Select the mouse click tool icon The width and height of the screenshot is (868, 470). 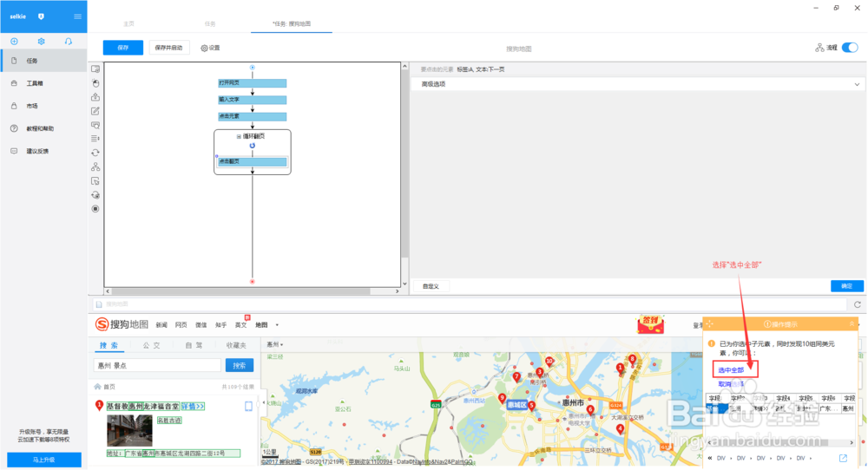95,83
